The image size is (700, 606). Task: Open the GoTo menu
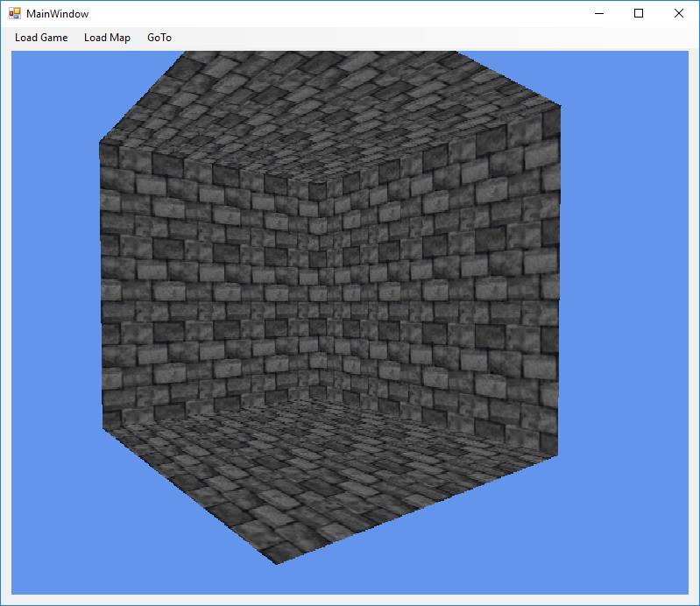[x=159, y=38]
